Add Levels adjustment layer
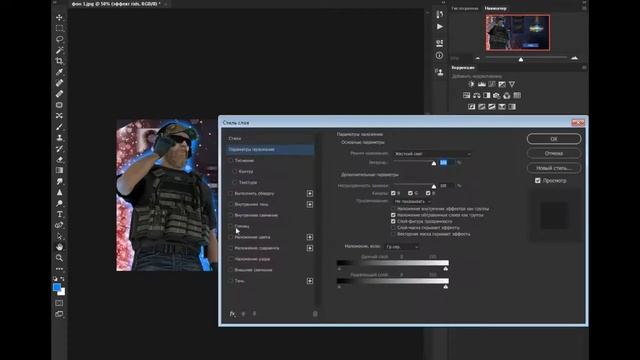Viewport: 640px width, 360px height. pyautogui.click(x=482, y=84)
